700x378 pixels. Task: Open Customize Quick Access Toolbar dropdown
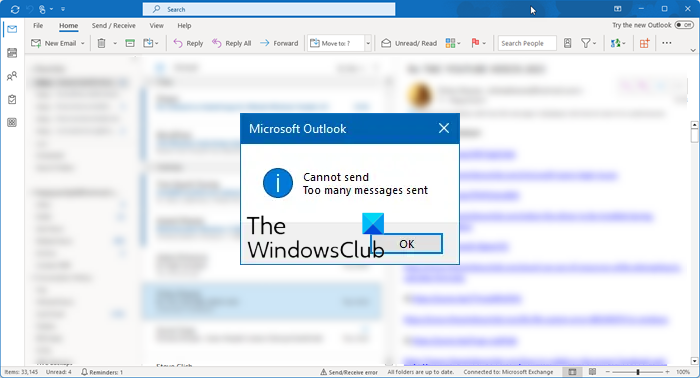coord(63,9)
